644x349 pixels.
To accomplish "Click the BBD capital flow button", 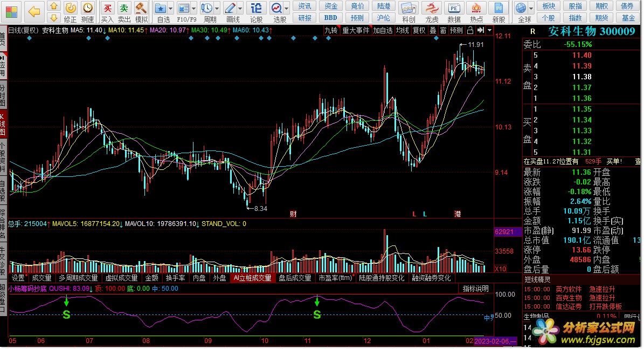I will click(331, 18).
